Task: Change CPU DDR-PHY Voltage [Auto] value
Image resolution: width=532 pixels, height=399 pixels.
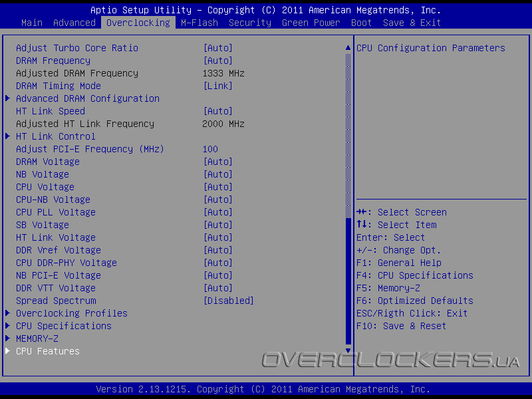Action: pyautogui.click(x=218, y=263)
